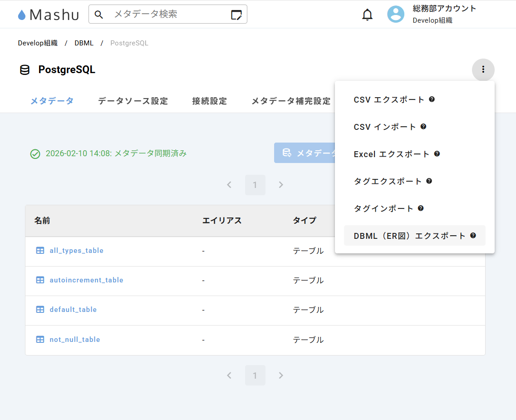Click help icon next to CSV エクスポート
Viewport: 516px width, 420px height.
(x=432, y=99)
